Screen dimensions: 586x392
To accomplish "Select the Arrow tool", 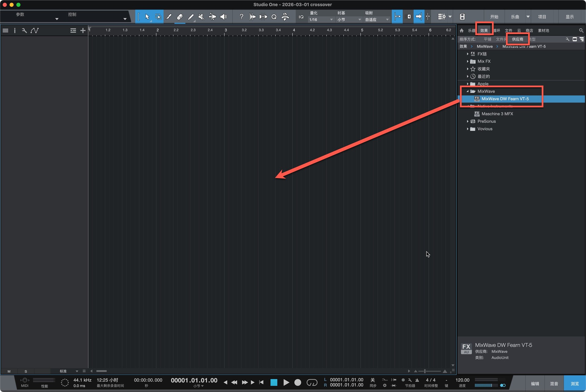I will pos(147,17).
